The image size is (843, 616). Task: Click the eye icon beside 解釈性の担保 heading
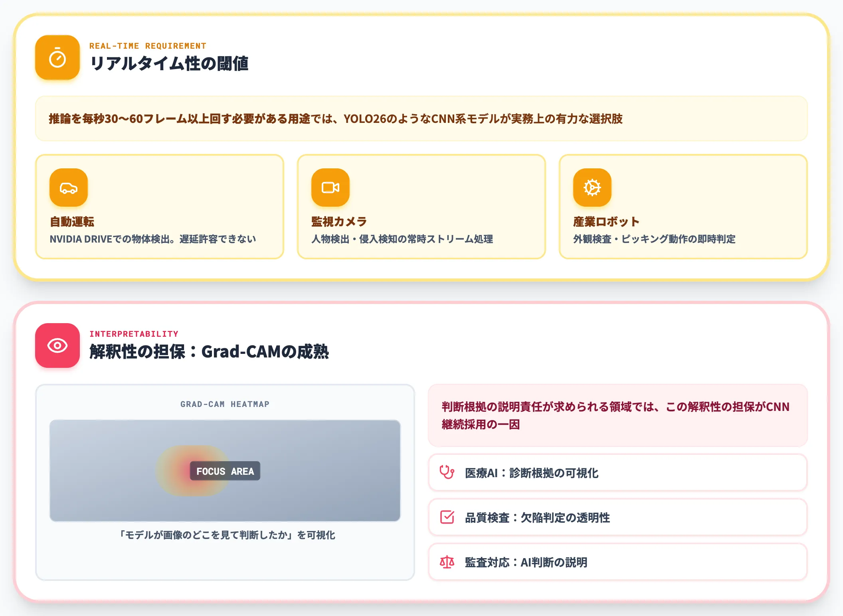click(57, 346)
